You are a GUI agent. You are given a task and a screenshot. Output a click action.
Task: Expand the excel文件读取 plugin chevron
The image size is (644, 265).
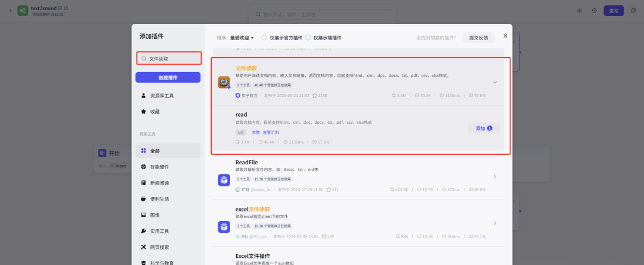(495, 223)
